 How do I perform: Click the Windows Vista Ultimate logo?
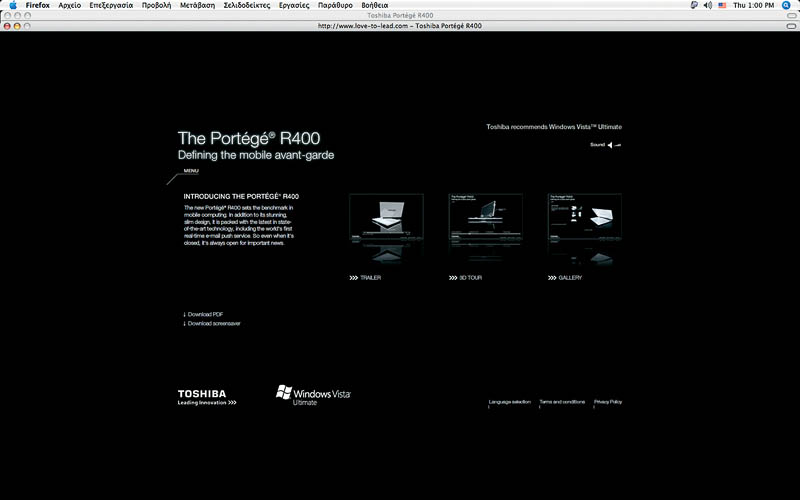pos(313,395)
